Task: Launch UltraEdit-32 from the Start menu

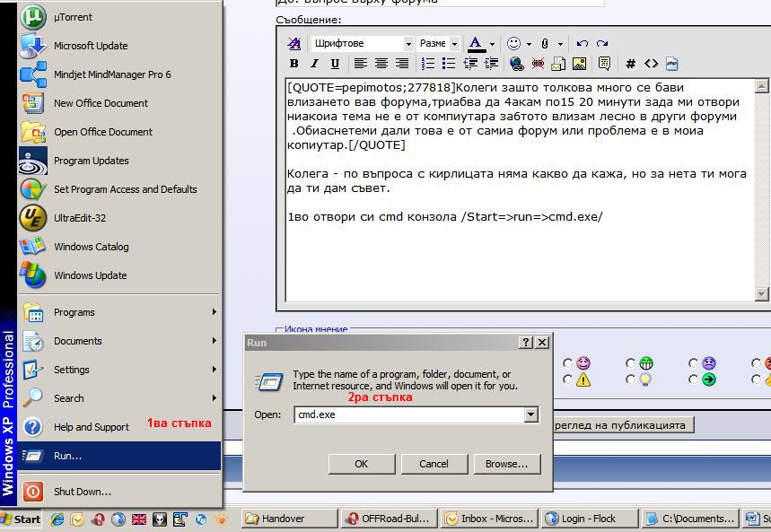Action: click(119, 218)
